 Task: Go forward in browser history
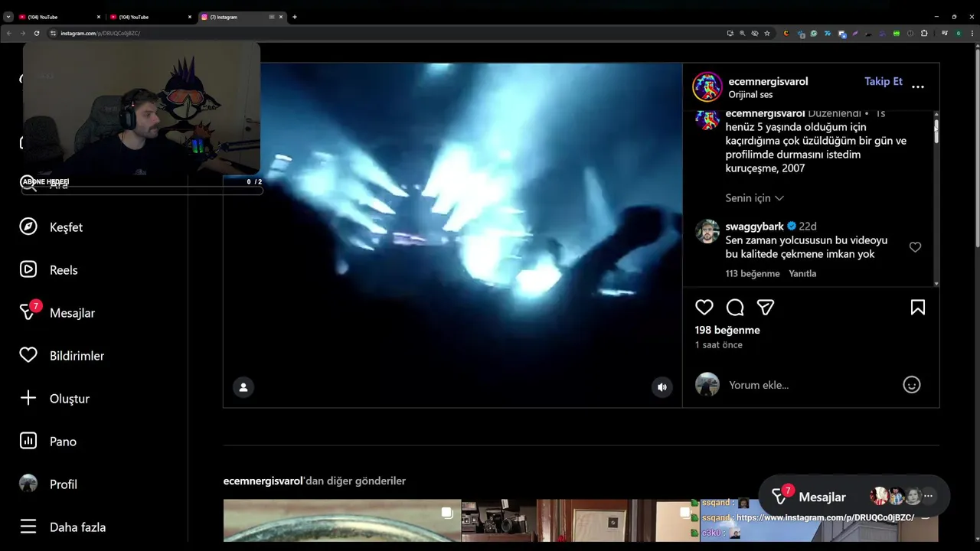22,33
